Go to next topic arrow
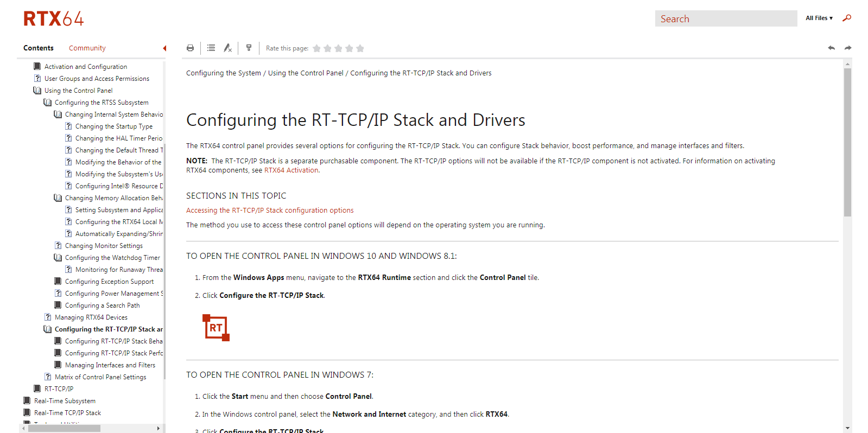The width and height of the screenshot is (868, 433). (x=848, y=48)
